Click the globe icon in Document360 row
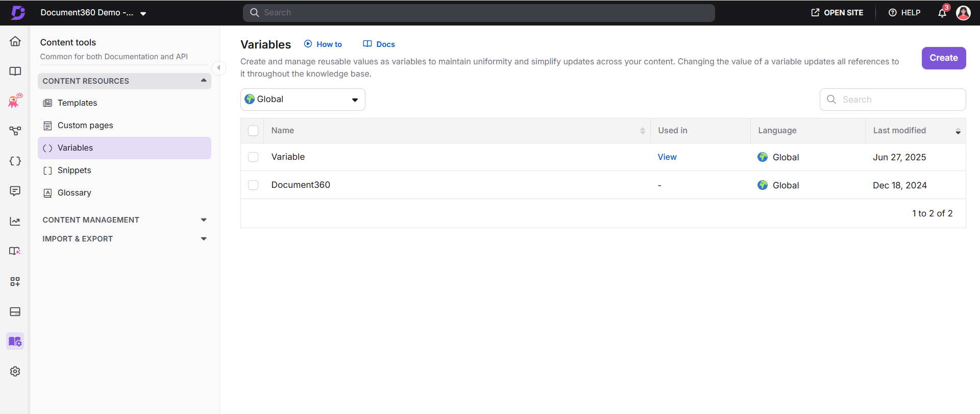980x414 pixels. [763, 185]
